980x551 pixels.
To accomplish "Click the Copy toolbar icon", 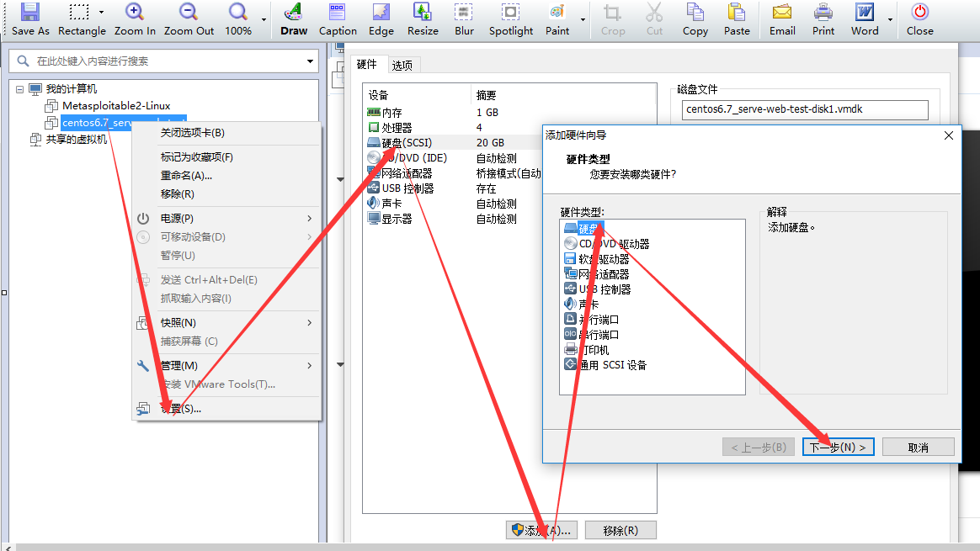I will 695,19.
